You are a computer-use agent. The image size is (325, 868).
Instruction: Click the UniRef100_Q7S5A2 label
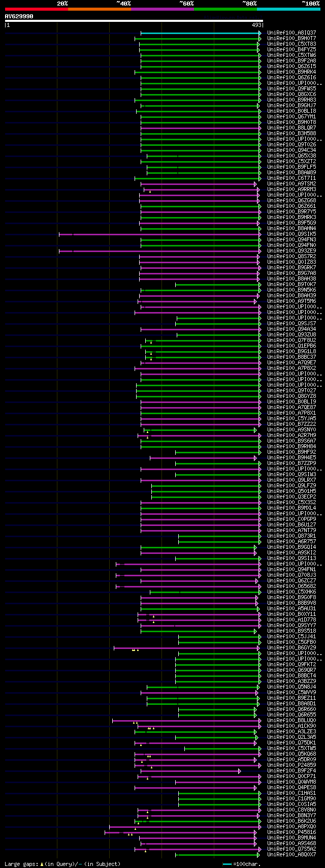pos(291,849)
